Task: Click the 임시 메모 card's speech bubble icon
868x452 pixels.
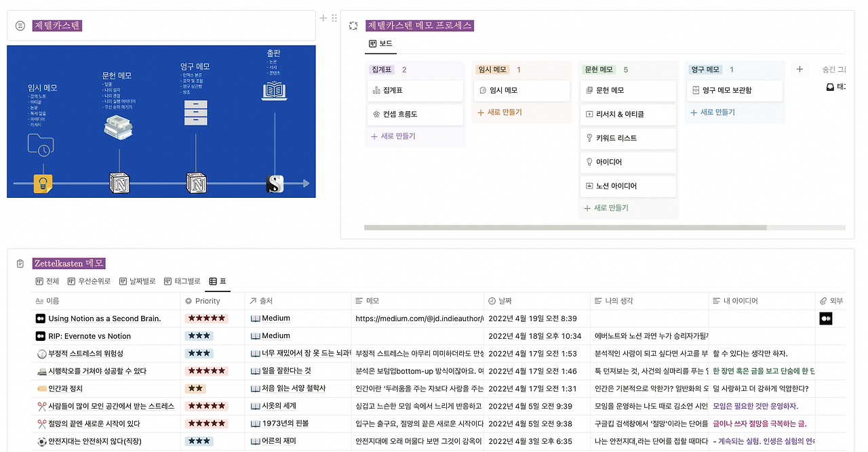Action: pyautogui.click(x=483, y=90)
